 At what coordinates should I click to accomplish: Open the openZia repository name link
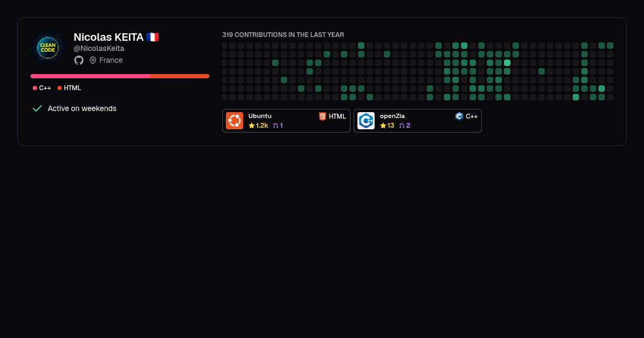pyautogui.click(x=392, y=116)
